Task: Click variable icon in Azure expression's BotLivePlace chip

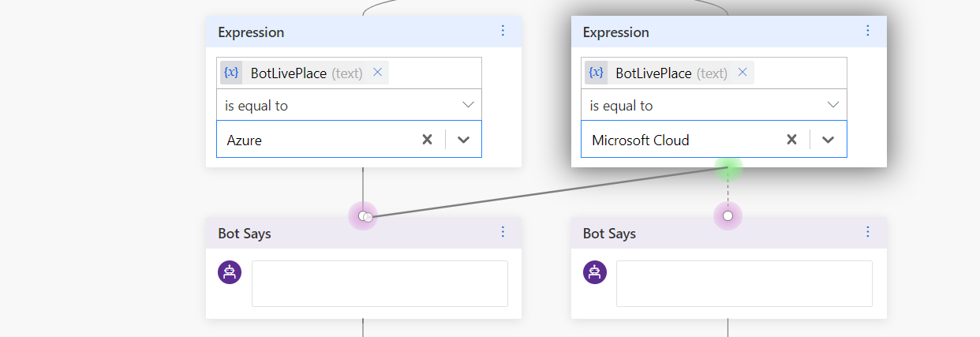Action: (x=231, y=73)
